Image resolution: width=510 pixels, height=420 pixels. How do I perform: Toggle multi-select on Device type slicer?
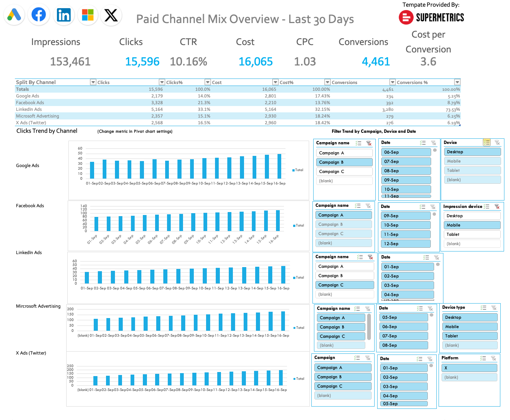(x=484, y=308)
